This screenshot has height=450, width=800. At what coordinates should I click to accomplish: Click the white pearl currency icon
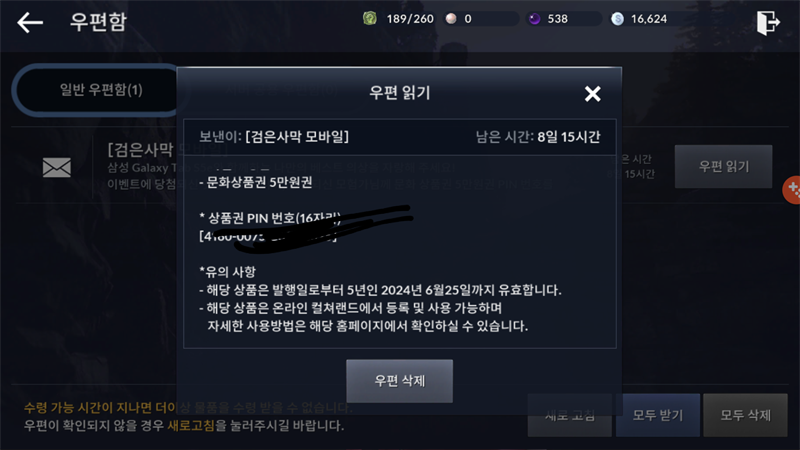pos(451,19)
